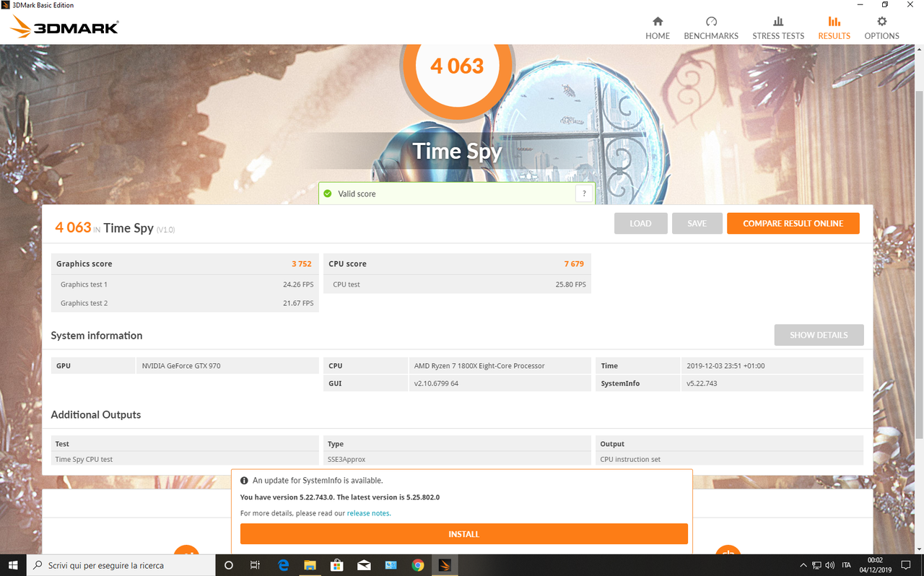Show hidden system tray icons
Image resolution: width=924 pixels, height=576 pixels.
click(803, 565)
